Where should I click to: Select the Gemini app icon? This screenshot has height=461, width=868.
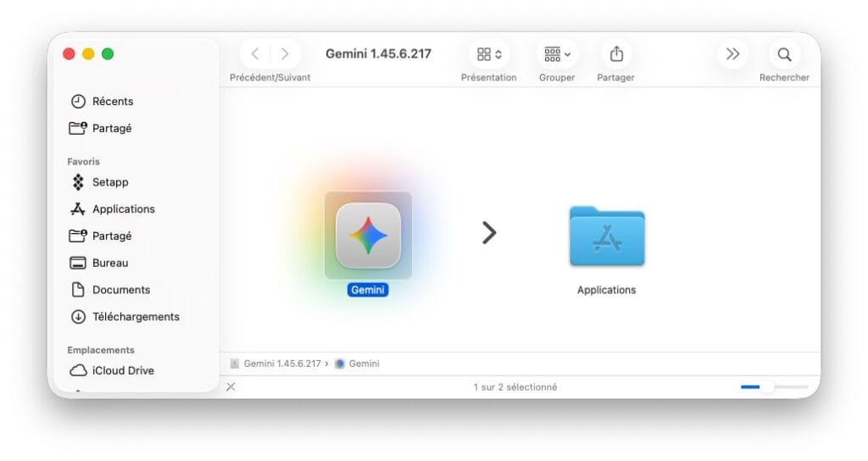click(368, 236)
